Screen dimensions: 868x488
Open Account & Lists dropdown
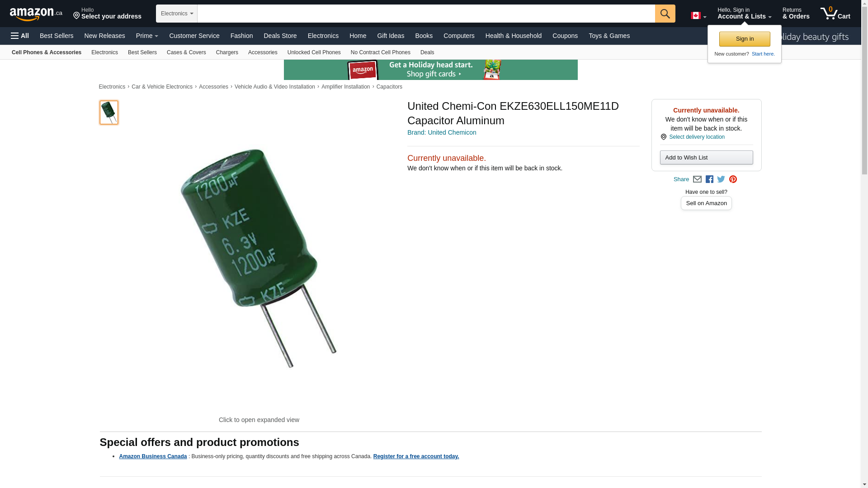[744, 14]
